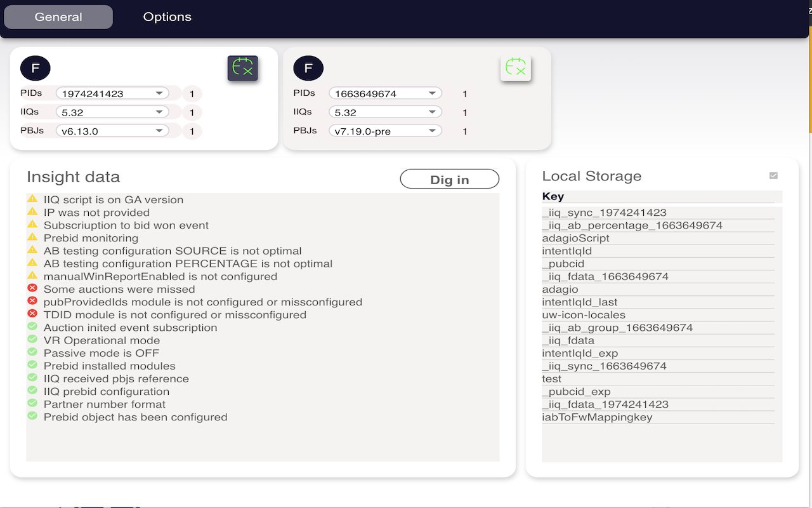
Task: Open the PBJs dropdown showing v6.13.0
Action: [x=112, y=131]
